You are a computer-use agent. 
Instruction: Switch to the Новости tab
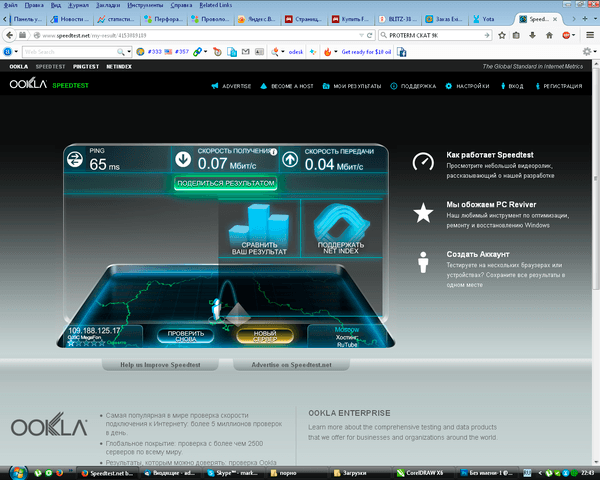71,19
